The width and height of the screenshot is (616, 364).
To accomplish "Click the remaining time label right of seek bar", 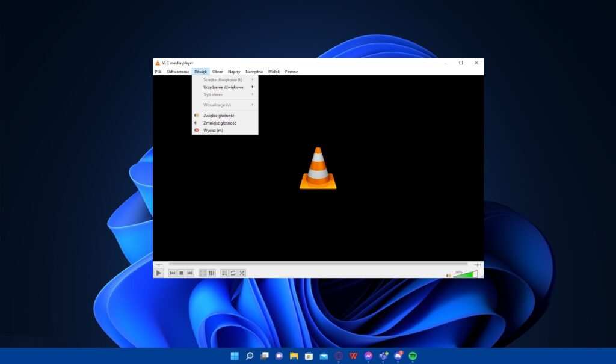I will tap(477, 265).
